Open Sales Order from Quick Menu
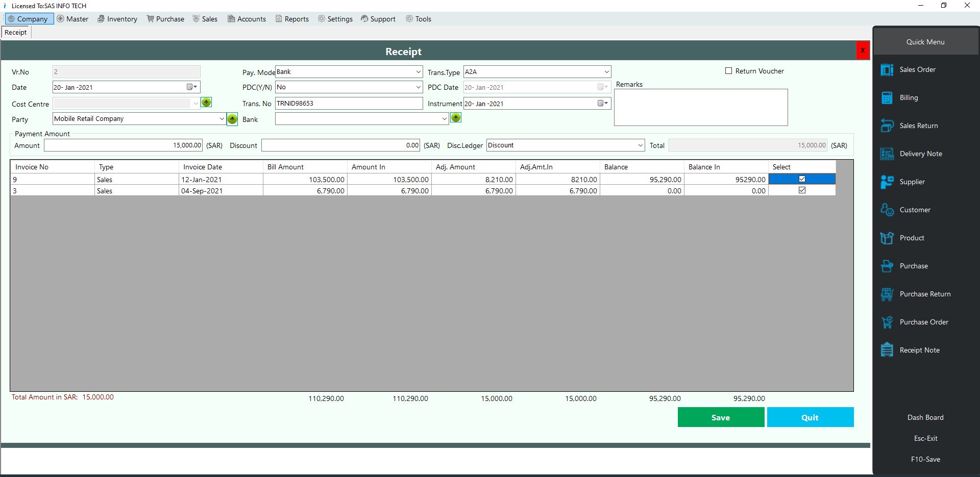Screen dimensions: 980x477 [x=917, y=69]
